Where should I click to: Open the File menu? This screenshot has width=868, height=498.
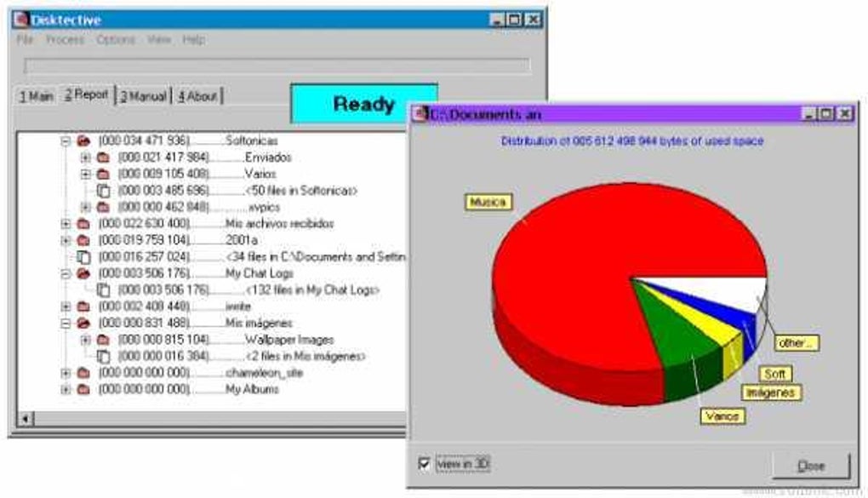[25, 39]
